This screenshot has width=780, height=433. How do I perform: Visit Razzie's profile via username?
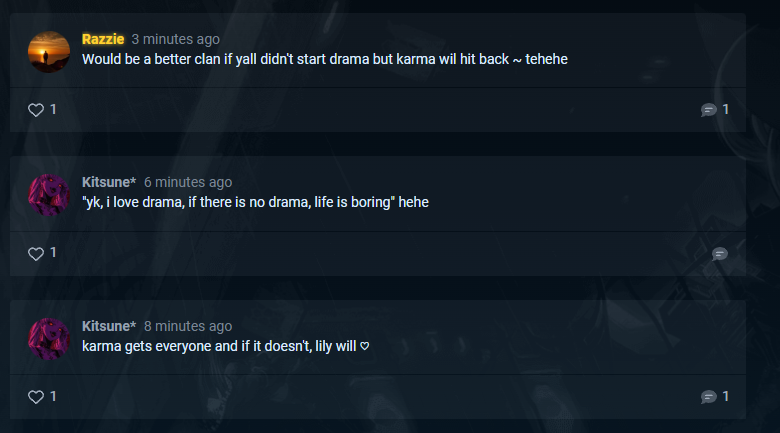(x=103, y=39)
